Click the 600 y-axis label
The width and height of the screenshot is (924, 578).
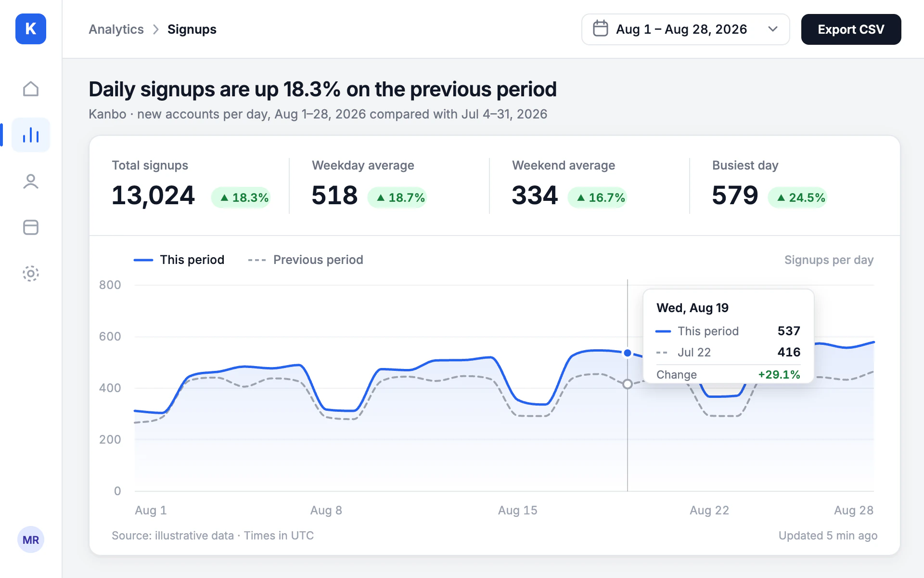coord(110,336)
